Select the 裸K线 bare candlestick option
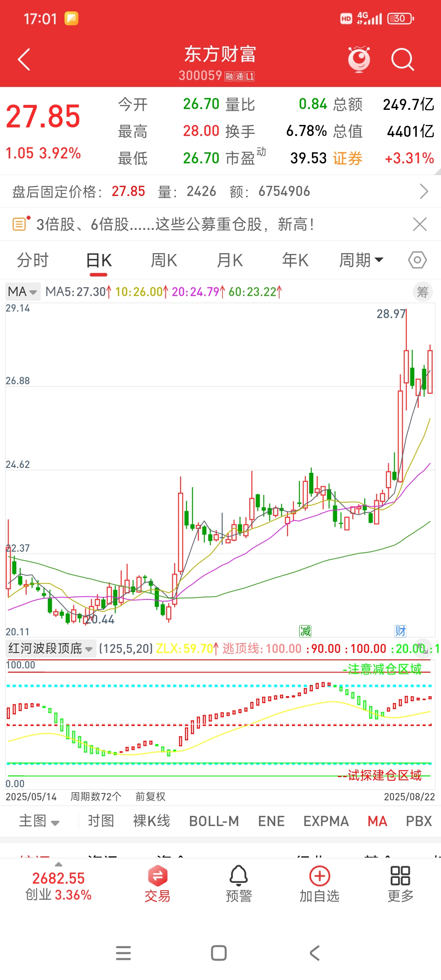The width and height of the screenshot is (441, 980). click(x=151, y=821)
